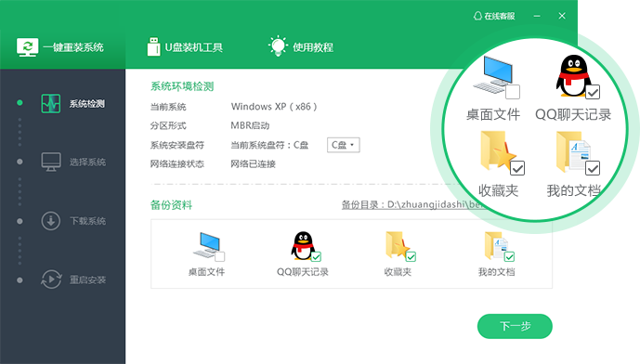The image size is (640, 364).
Task: Open the 使用教程 tutorial tab
Action: point(301,46)
